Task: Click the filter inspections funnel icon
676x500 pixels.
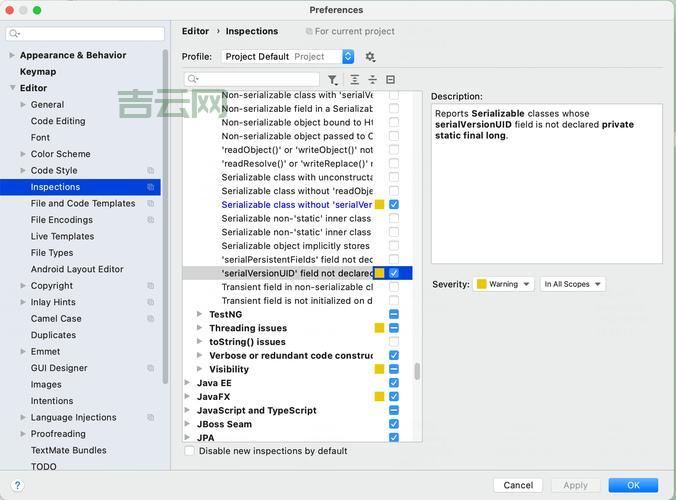Action: point(333,80)
